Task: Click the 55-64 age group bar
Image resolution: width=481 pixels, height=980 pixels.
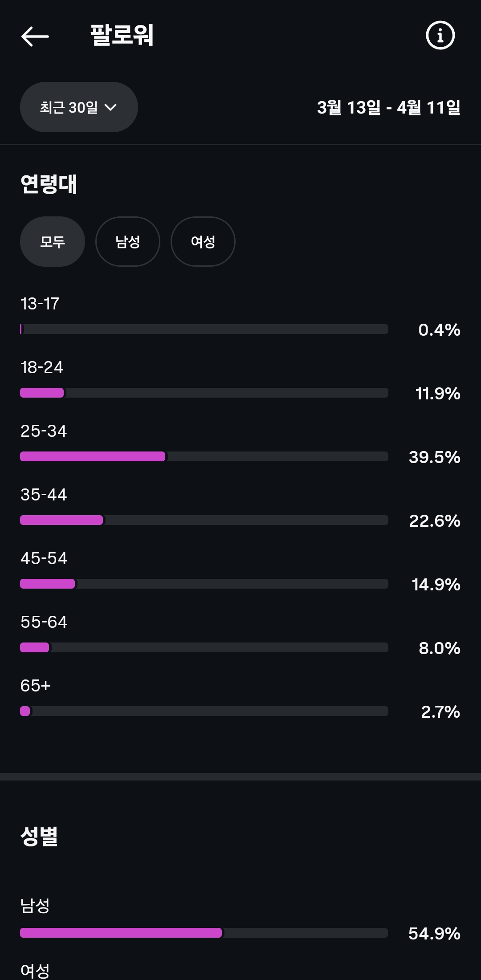Action: 204,647
